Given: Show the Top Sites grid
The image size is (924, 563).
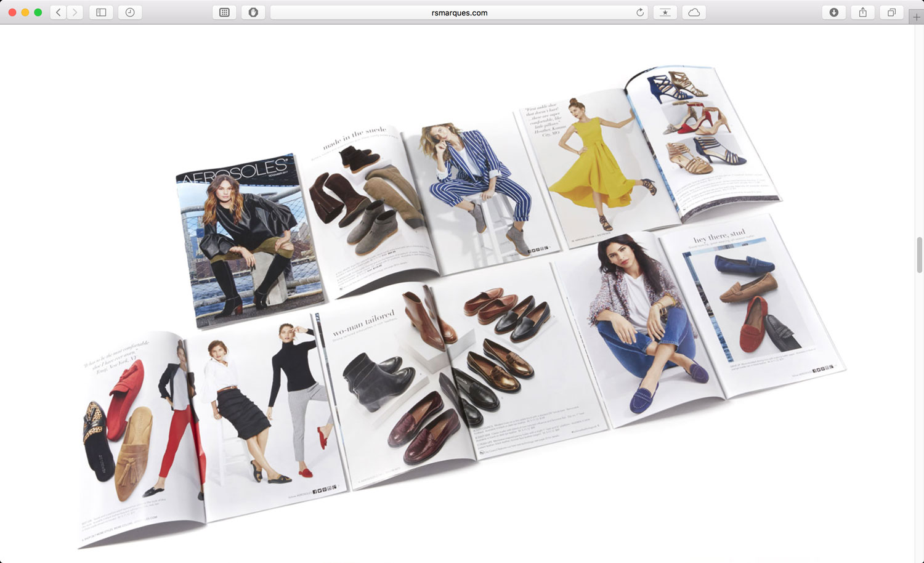Looking at the screenshot, I should pyautogui.click(x=224, y=12).
